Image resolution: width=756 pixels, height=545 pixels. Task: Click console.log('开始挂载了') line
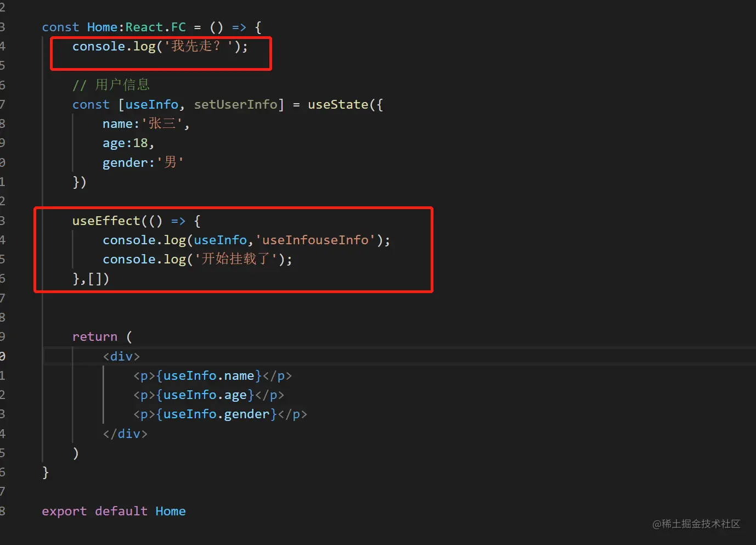click(198, 259)
